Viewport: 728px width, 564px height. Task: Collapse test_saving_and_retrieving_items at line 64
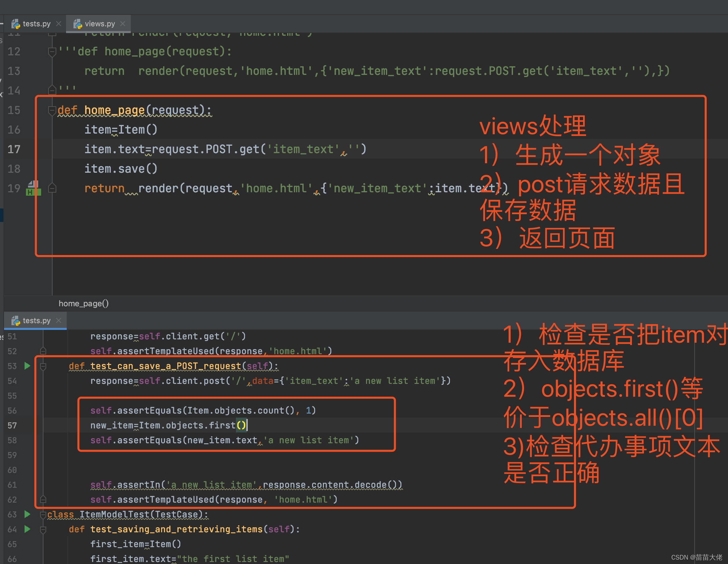pos(43,530)
